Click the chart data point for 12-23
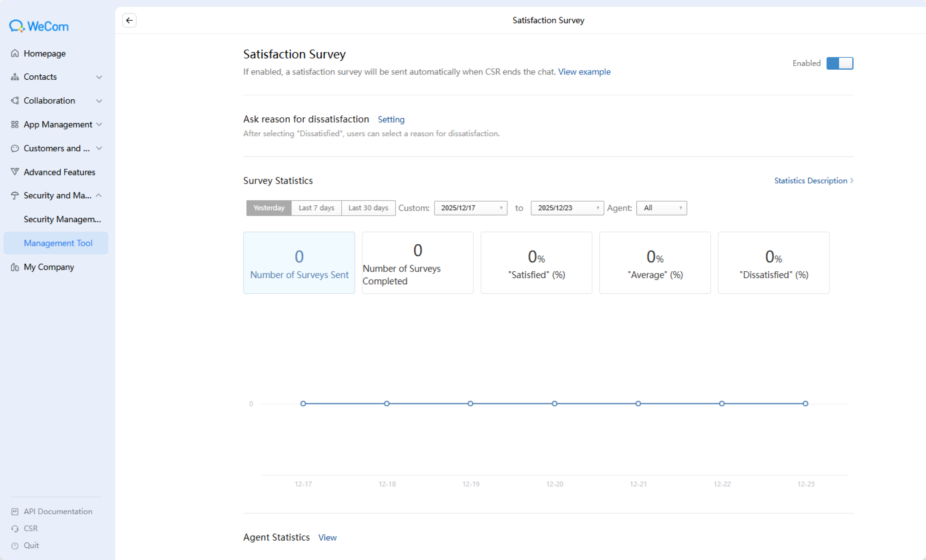The image size is (926, 560). tap(805, 403)
